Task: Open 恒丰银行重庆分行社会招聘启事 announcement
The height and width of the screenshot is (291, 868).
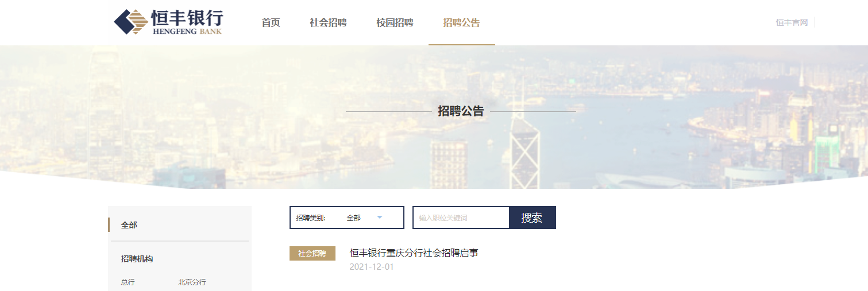Action: pos(414,253)
